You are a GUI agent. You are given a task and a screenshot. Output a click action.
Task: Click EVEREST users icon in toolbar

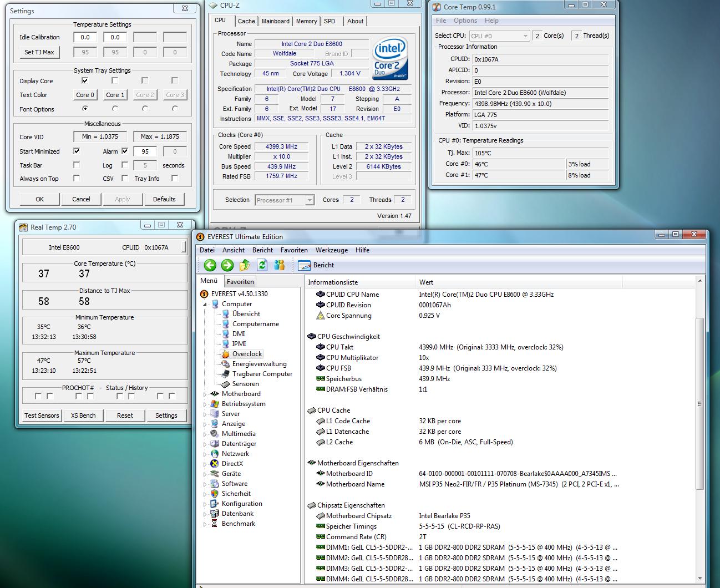(x=280, y=265)
